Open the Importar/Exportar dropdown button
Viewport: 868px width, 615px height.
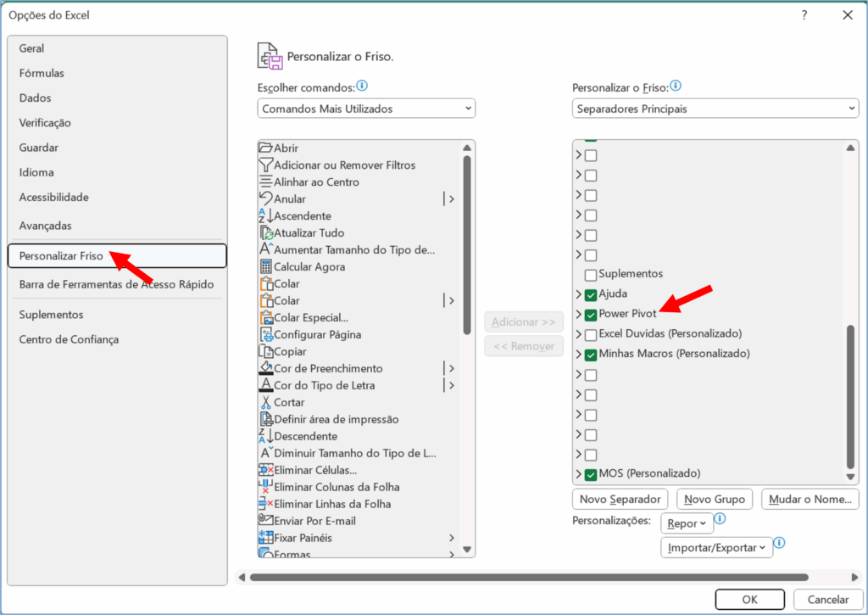(716, 548)
